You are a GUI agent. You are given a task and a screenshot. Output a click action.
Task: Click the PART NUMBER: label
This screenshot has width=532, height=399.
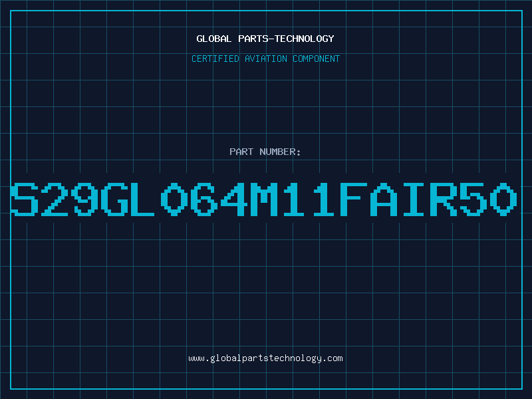[x=265, y=152]
